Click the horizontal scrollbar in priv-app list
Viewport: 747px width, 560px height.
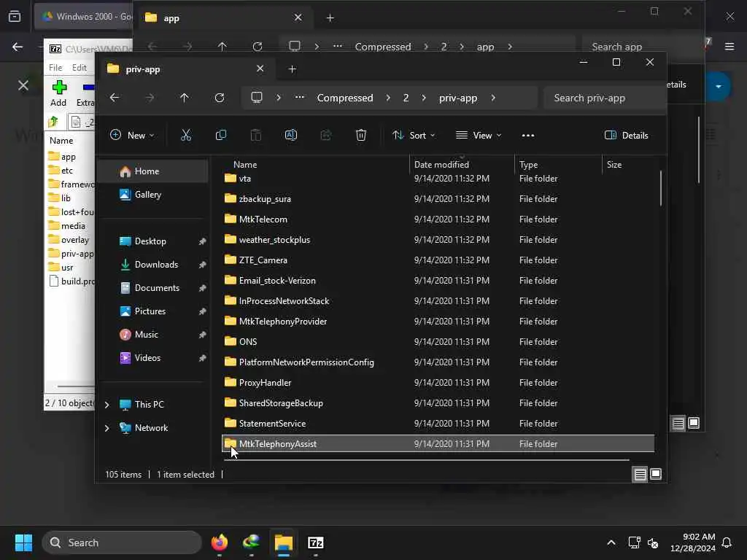[426, 460]
